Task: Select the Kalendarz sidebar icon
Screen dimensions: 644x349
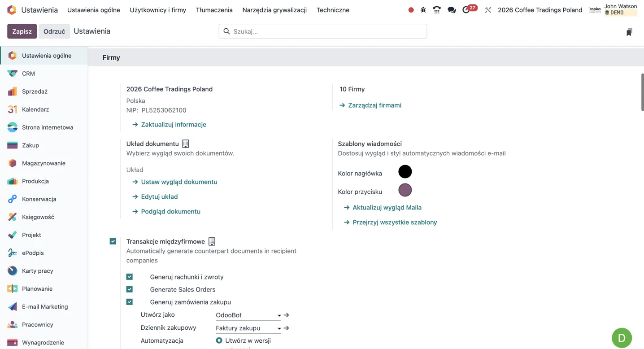Action: pyautogui.click(x=12, y=109)
